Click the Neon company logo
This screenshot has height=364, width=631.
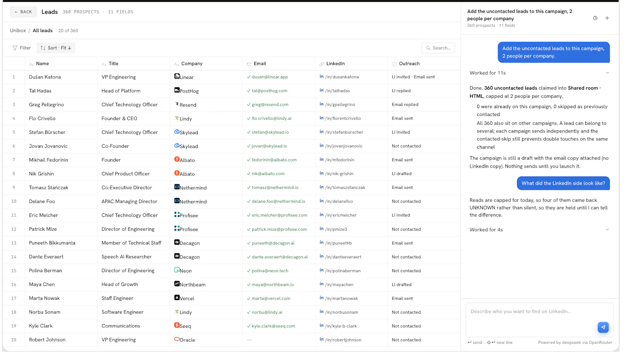click(177, 270)
